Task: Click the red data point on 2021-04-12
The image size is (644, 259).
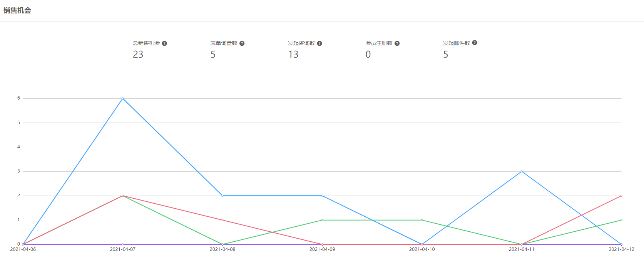Action: point(621,196)
